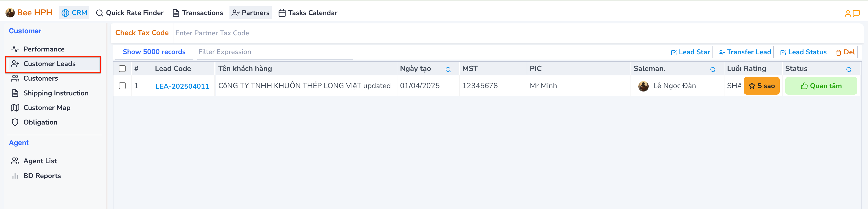Click the search icon in Status column
This screenshot has width=868, height=209.
(849, 70)
